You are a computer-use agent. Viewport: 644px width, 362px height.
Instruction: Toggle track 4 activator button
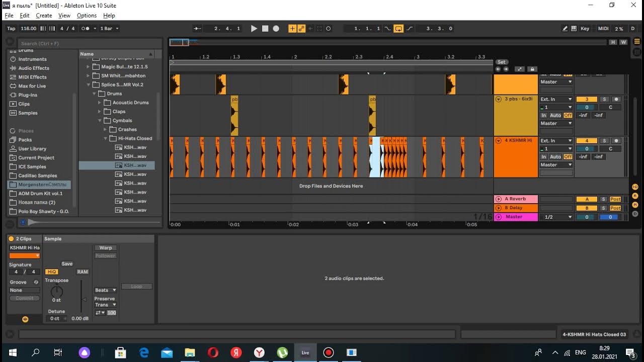(587, 141)
